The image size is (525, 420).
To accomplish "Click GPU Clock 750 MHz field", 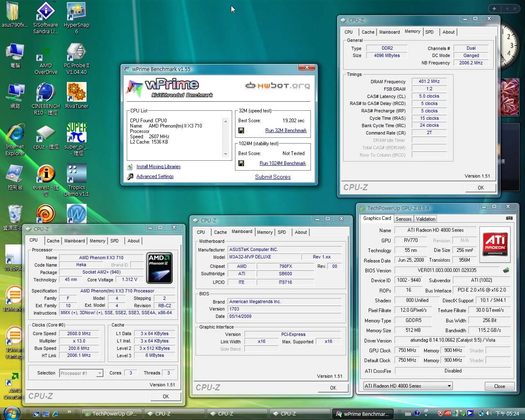I will [407, 350].
